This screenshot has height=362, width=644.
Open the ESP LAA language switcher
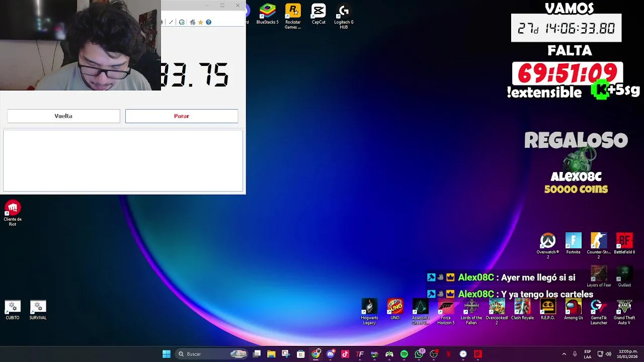[x=588, y=354]
